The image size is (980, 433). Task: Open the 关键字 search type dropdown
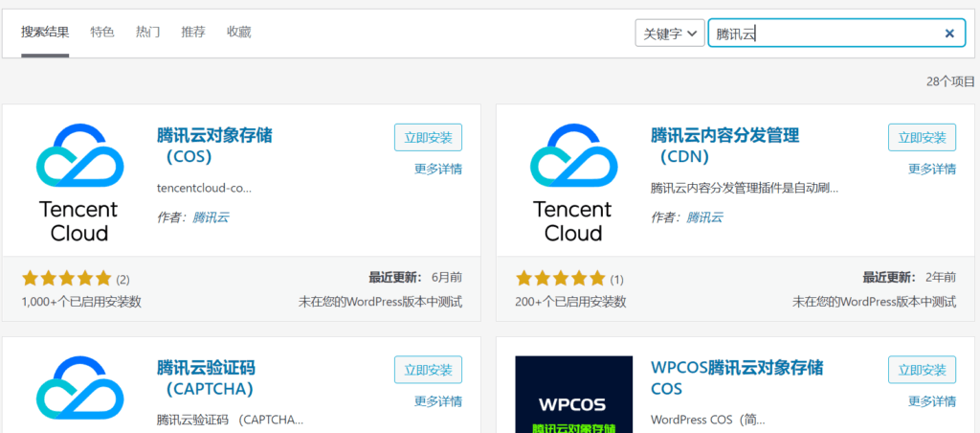point(670,34)
